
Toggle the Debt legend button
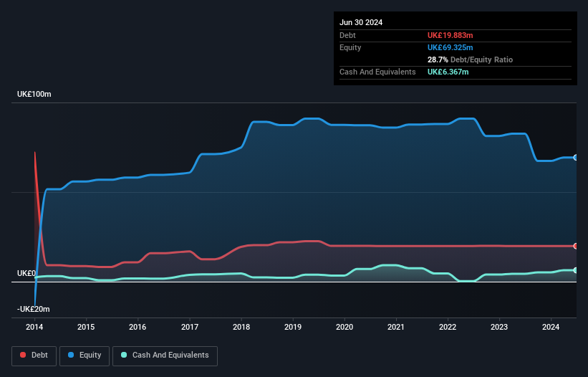[x=34, y=355]
